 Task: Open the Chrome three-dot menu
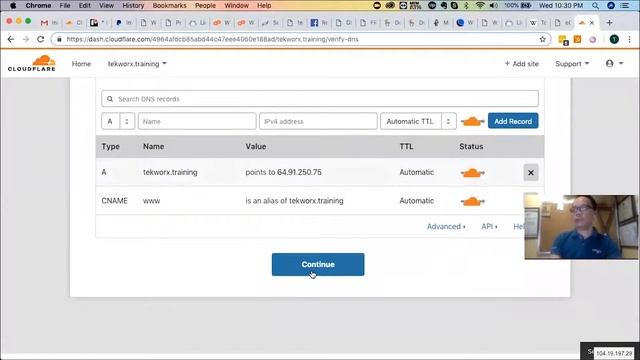point(629,39)
